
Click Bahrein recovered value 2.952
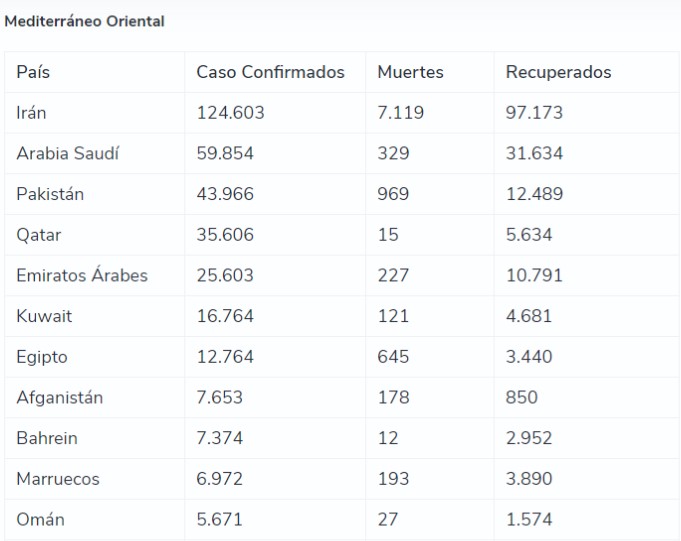(x=529, y=438)
